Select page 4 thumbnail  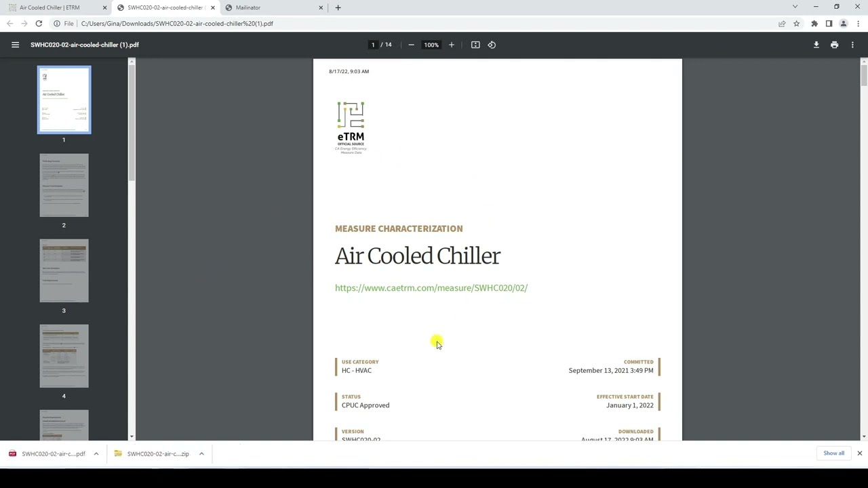(x=64, y=357)
